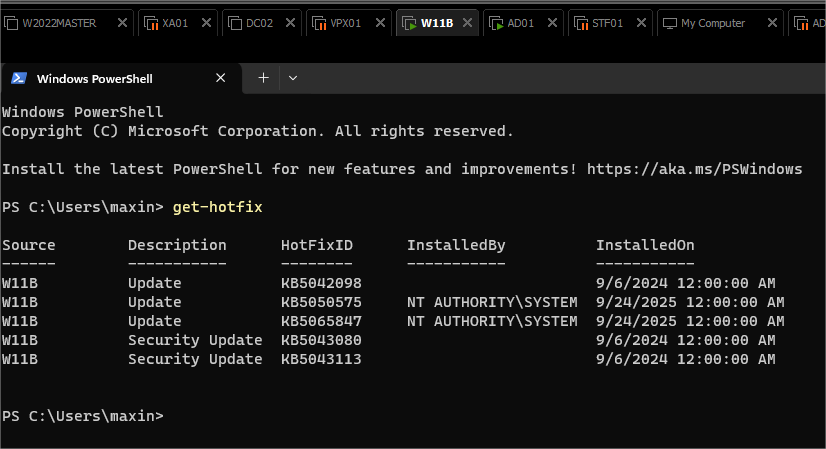Click the VPX01 VM status icon
The width and height of the screenshot is (826, 449).
[318, 23]
